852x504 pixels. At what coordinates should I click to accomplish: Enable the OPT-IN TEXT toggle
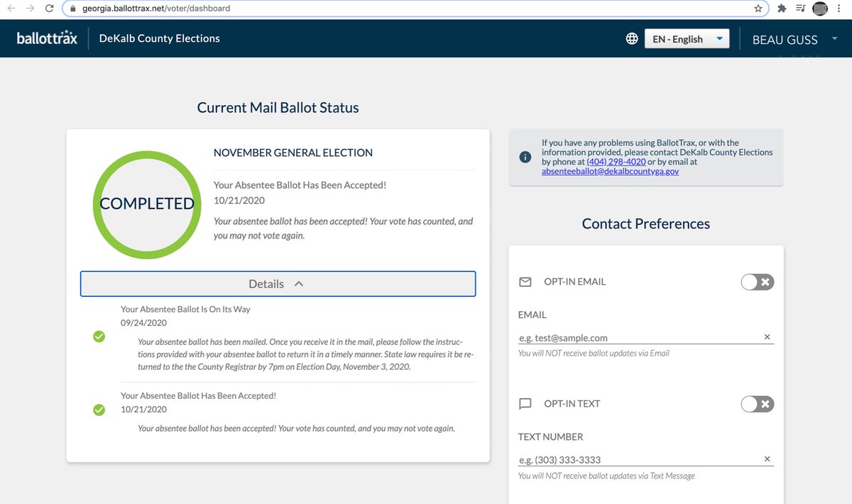pos(757,404)
